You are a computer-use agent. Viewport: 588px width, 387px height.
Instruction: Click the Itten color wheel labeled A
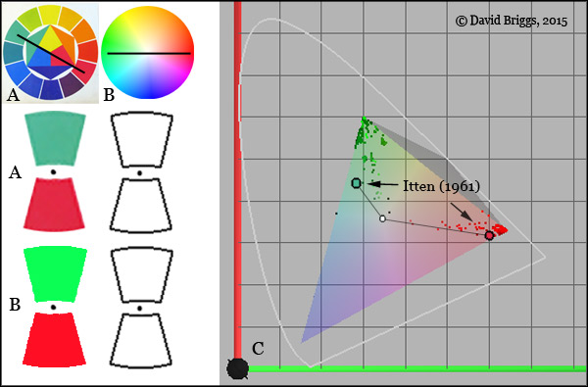50,52
